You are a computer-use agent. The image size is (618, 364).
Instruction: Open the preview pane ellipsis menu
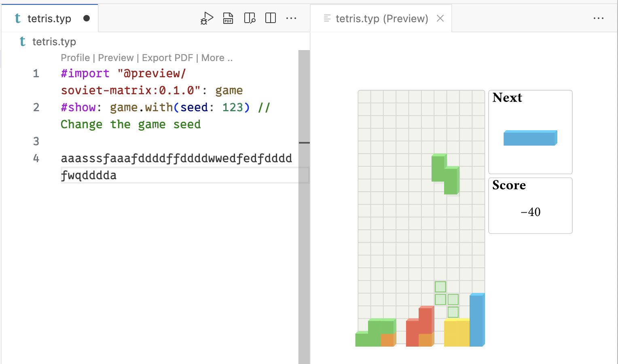click(599, 18)
